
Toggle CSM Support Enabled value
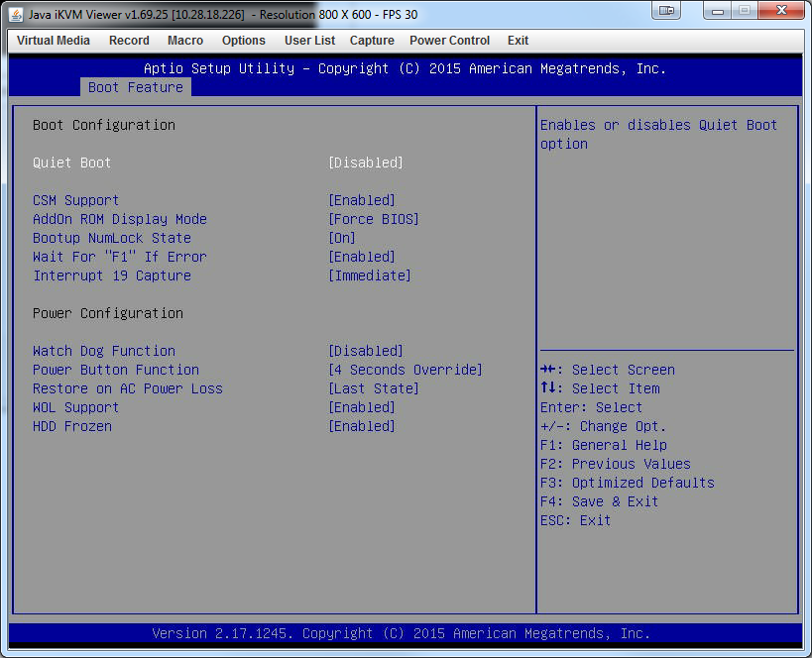[x=361, y=200]
